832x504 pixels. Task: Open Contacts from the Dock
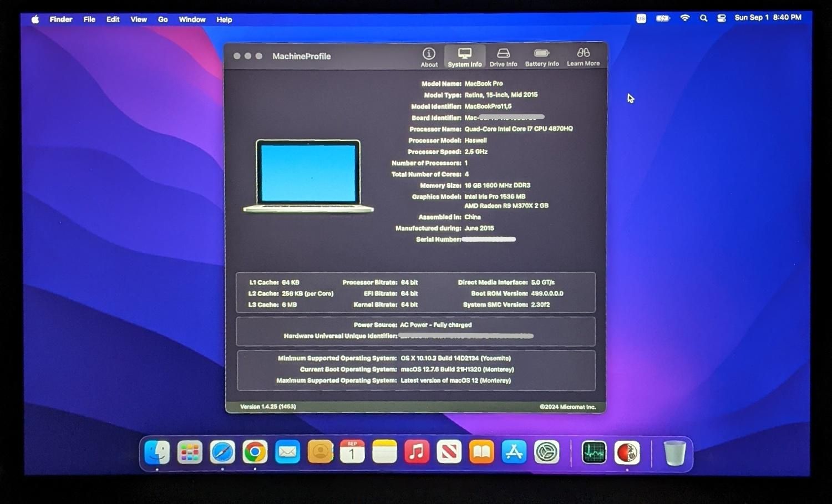[x=320, y=452]
